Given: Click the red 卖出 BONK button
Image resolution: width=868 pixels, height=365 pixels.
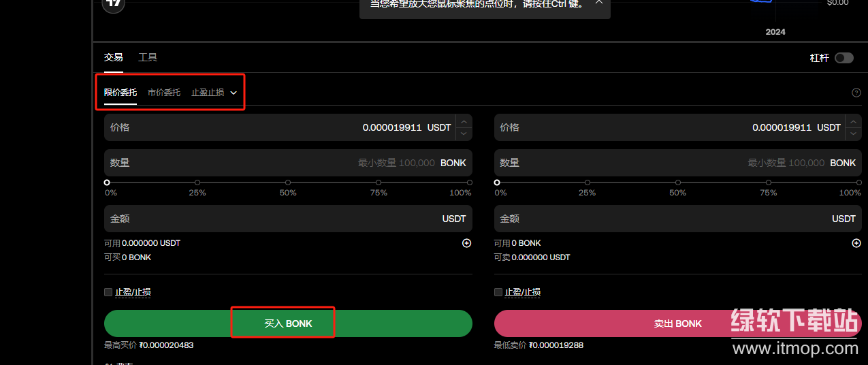Looking at the screenshot, I should [x=677, y=323].
